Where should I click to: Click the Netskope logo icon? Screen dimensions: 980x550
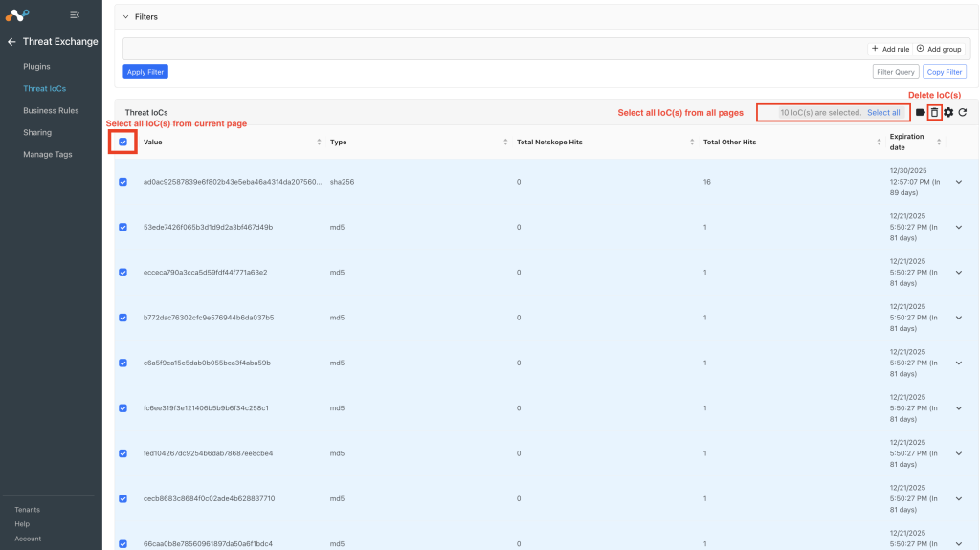(x=17, y=14)
